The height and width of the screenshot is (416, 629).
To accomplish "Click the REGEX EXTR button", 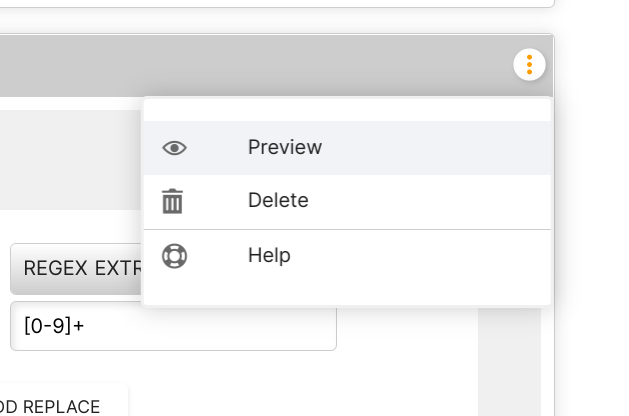I will click(x=76, y=268).
